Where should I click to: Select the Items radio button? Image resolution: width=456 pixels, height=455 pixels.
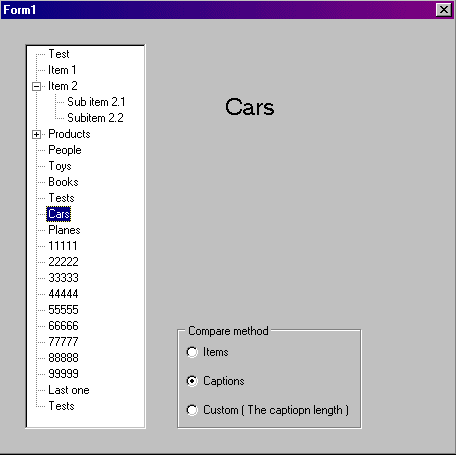[x=192, y=352]
